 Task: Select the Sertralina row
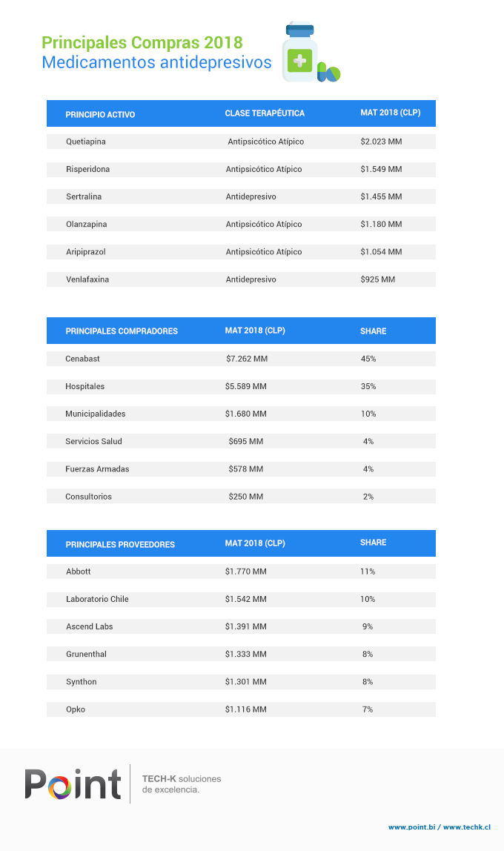(x=241, y=196)
